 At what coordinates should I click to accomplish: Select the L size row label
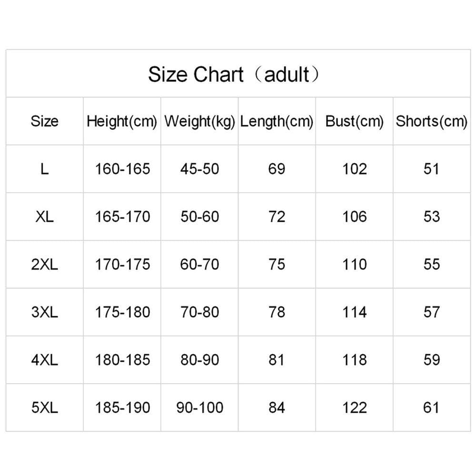[44, 169]
